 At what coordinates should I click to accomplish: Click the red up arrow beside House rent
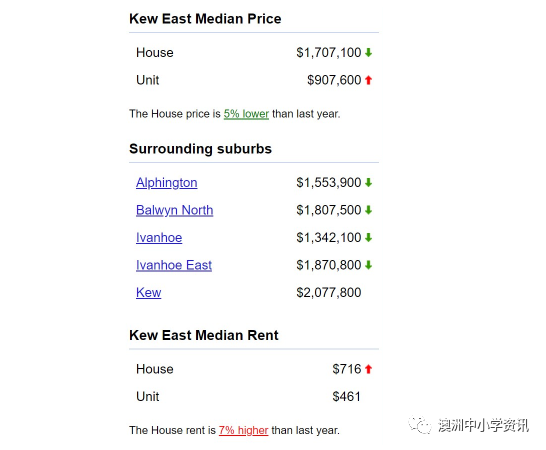368,369
